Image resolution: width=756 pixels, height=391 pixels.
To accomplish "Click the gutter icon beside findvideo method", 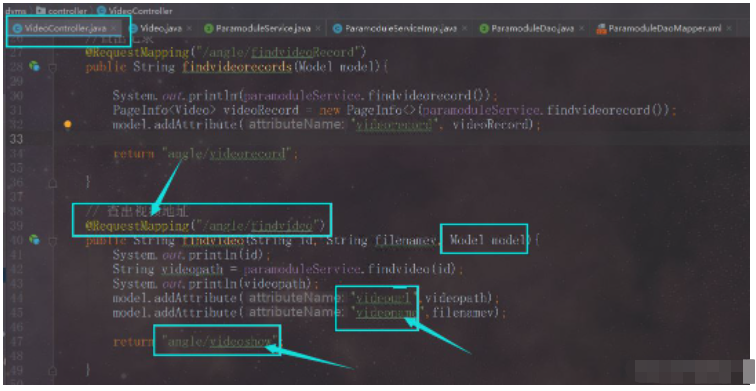I will (34, 239).
